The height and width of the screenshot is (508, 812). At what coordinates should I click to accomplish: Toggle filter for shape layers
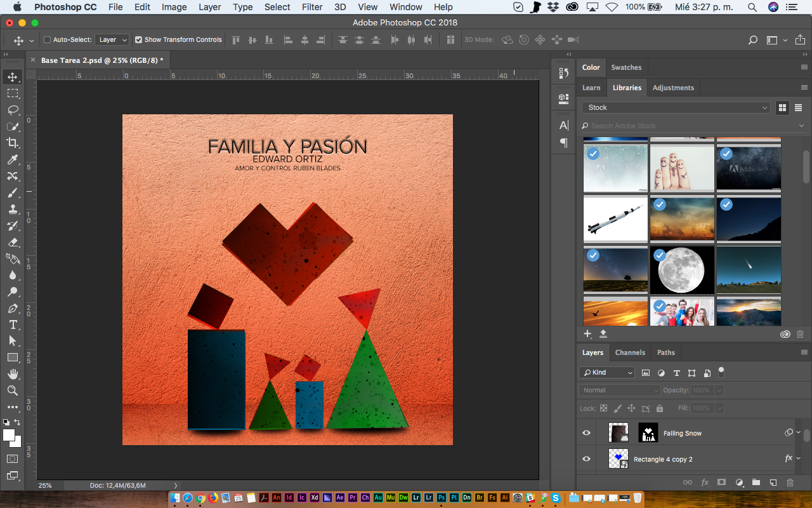pos(691,373)
